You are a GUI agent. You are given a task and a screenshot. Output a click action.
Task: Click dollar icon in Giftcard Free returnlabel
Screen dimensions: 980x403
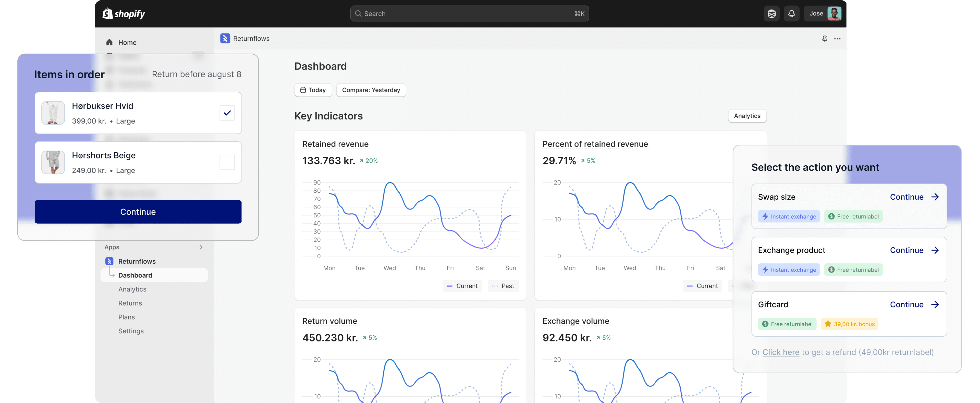(x=765, y=324)
